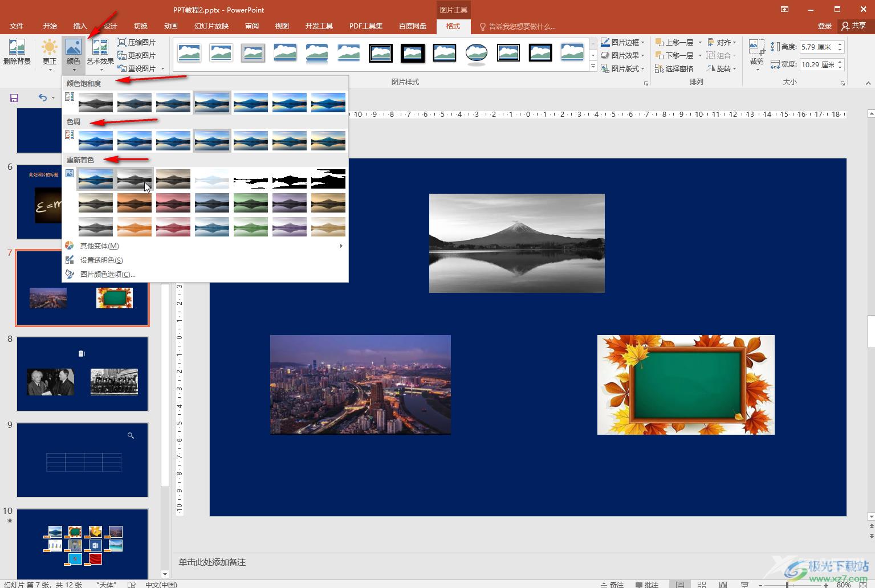
Task: Increase picture height with the up stepper
Action: (x=840, y=44)
